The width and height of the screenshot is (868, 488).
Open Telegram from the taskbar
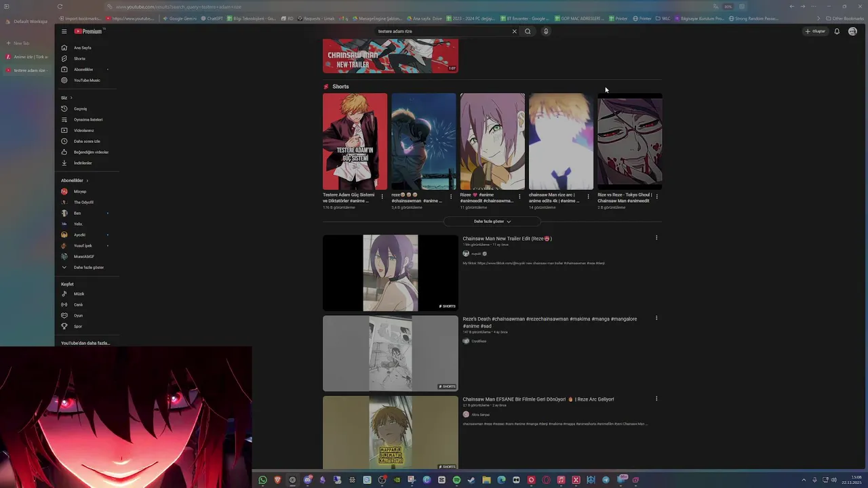606,480
